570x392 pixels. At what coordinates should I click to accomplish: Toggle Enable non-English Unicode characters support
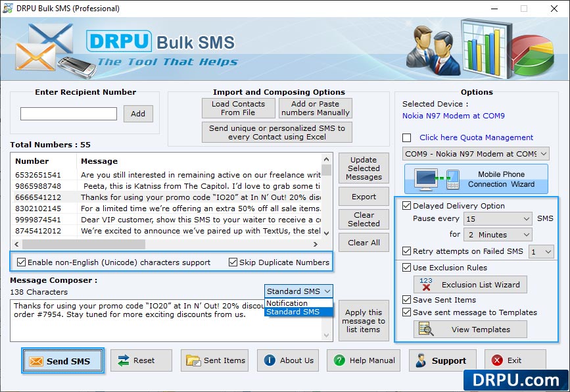pyautogui.click(x=22, y=262)
